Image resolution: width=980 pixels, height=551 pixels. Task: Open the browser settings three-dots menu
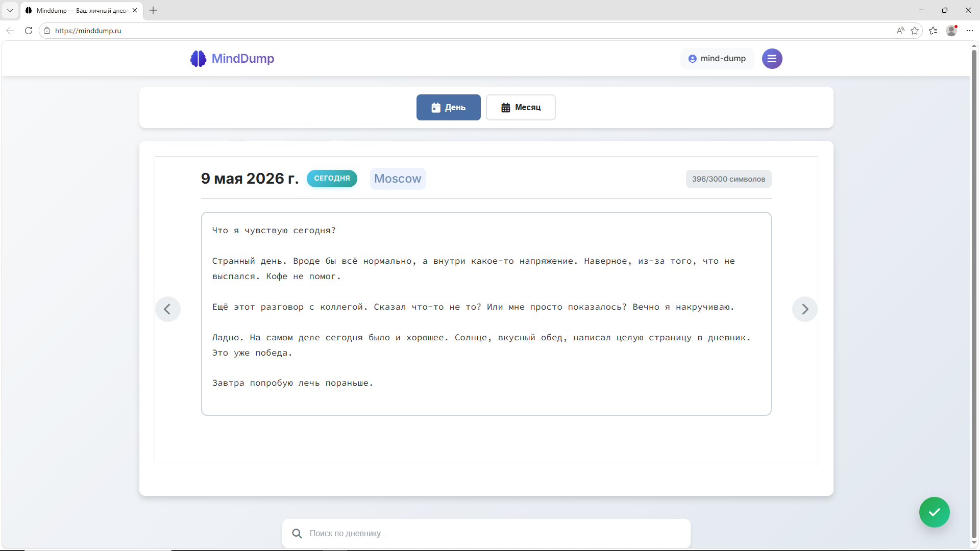click(x=970, y=31)
